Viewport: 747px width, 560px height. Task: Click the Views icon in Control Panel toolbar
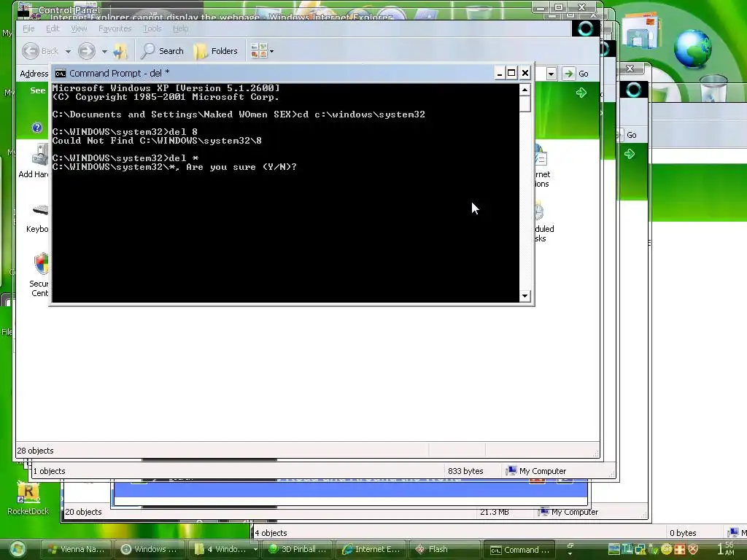tap(259, 51)
